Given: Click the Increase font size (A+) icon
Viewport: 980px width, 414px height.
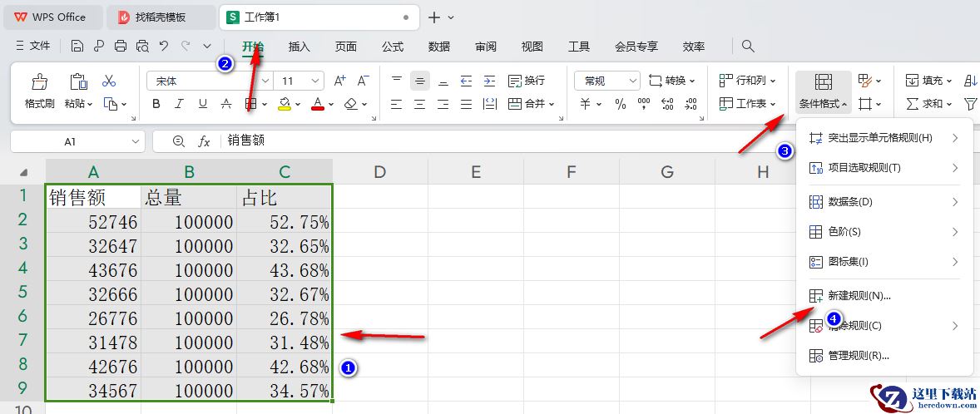Looking at the screenshot, I should click(x=339, y=81).
